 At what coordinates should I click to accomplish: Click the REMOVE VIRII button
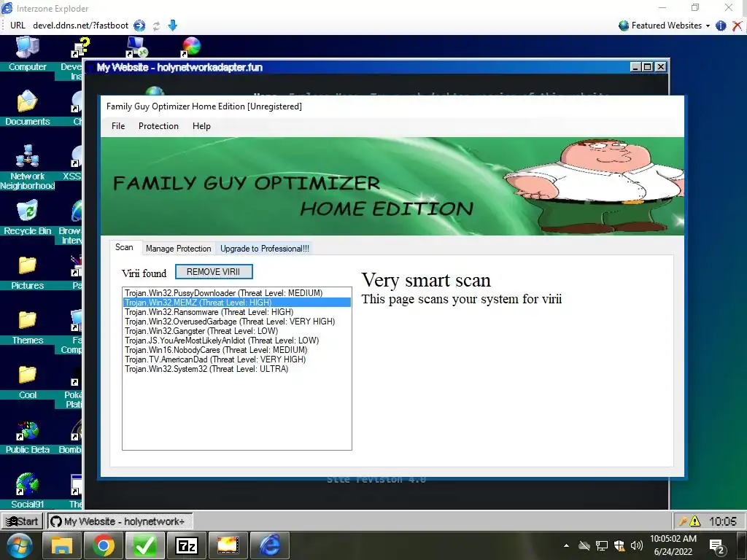pyautogui.click(x=214, y=272)
